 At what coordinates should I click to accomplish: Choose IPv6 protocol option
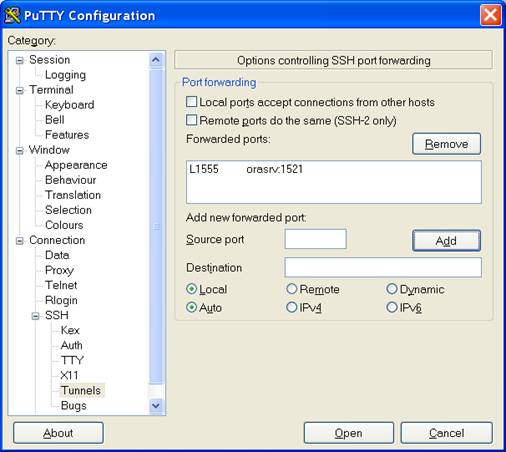click(x=392, y=307)
